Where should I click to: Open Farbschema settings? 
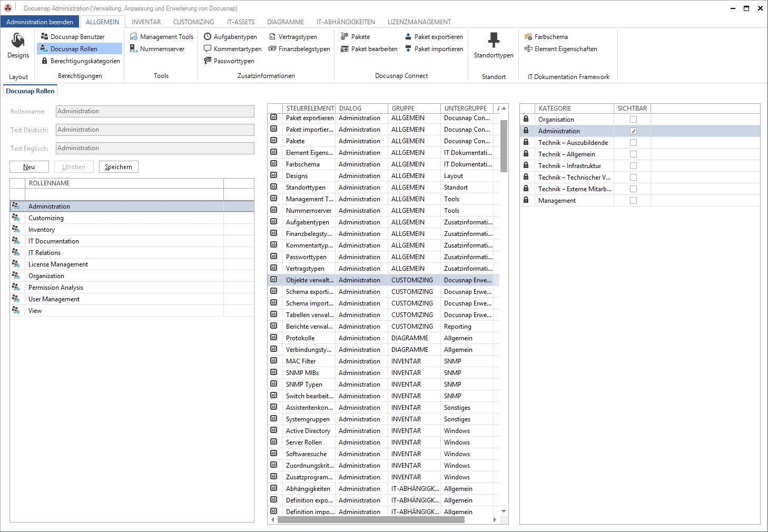tap(546, 37)
